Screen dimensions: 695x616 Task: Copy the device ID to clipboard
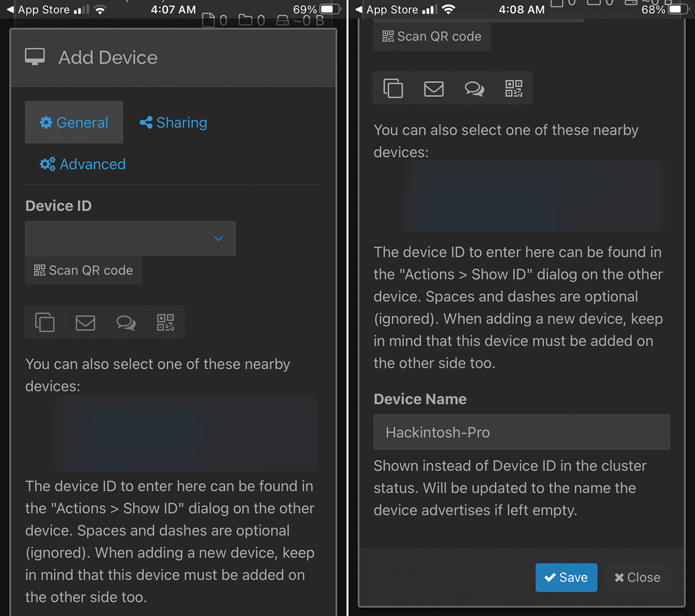tap(45, 322)
